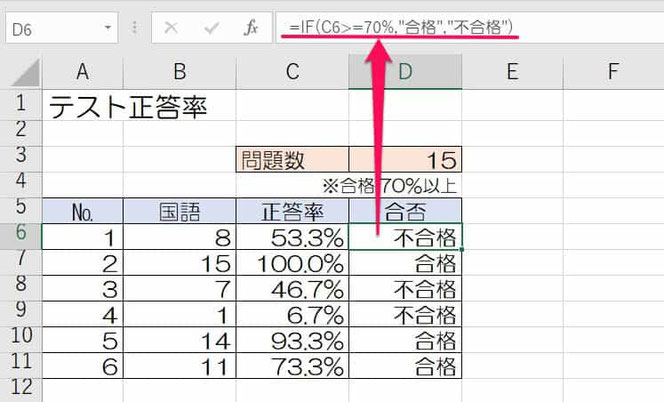
Task: Select the cell showing 53.3%
Action: point(292,237)
